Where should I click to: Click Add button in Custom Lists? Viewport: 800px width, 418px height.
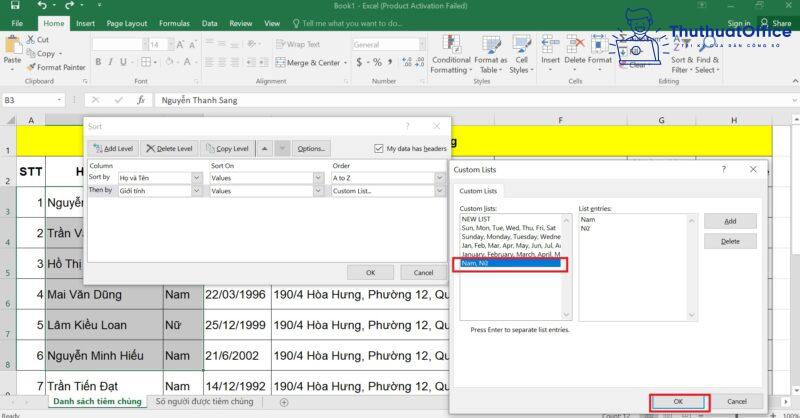tap(730, 221)
